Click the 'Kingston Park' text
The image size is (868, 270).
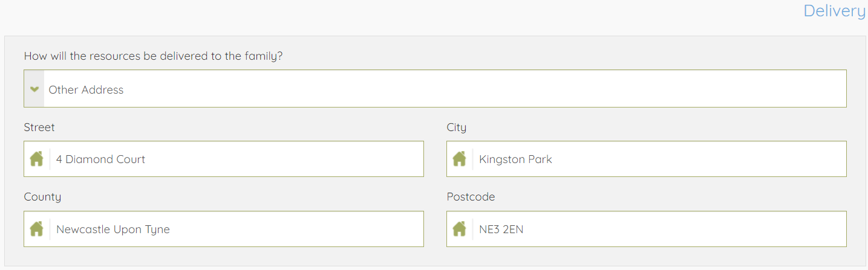click(515, 159)
